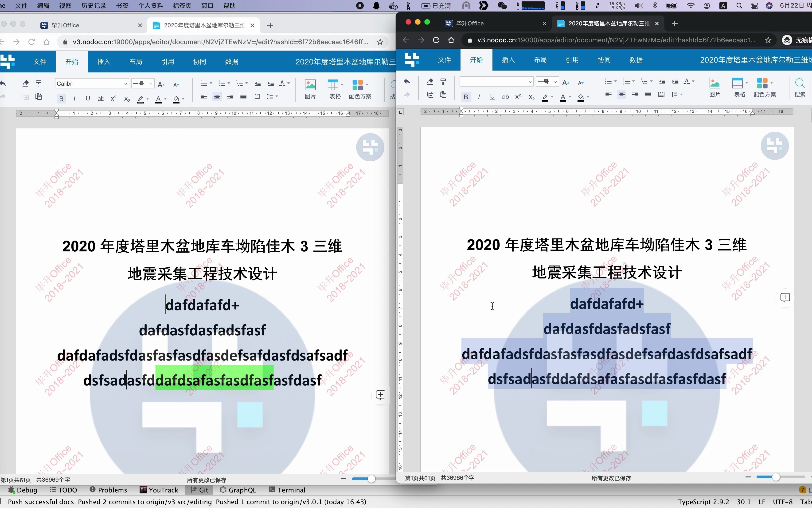Open font size dropdown in right window
812x508 pixels.
tap(556, 82)
